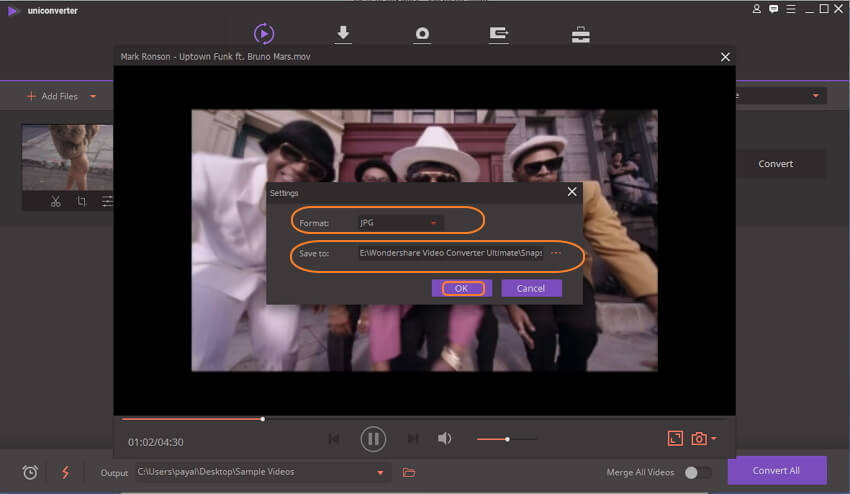The image size is (850, 494).
Task: Skip to previous frame button
Action: (334, 439)
